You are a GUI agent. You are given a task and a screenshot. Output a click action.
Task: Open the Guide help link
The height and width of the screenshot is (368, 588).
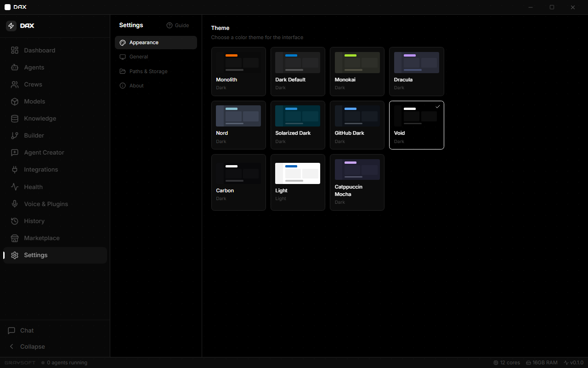tap(178, 25)
